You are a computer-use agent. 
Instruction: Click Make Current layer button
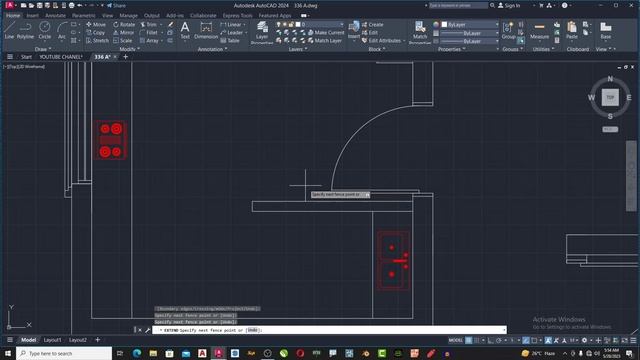tap(326, 33)
